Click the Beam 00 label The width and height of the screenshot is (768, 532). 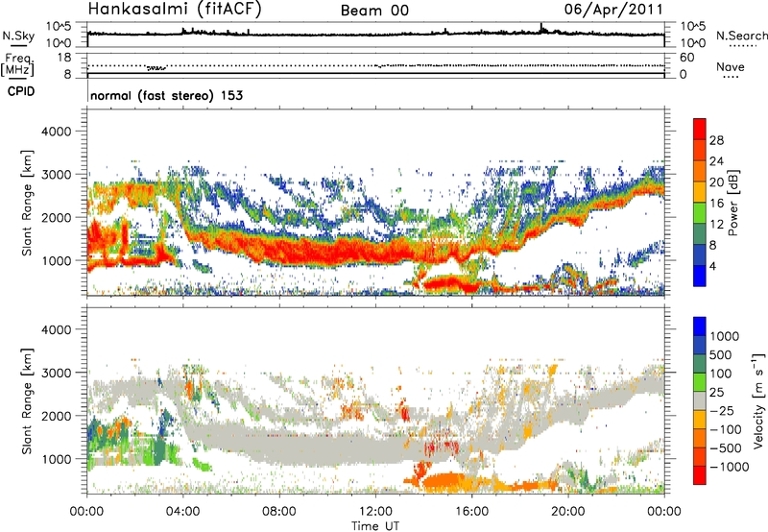tap(374, 11)
